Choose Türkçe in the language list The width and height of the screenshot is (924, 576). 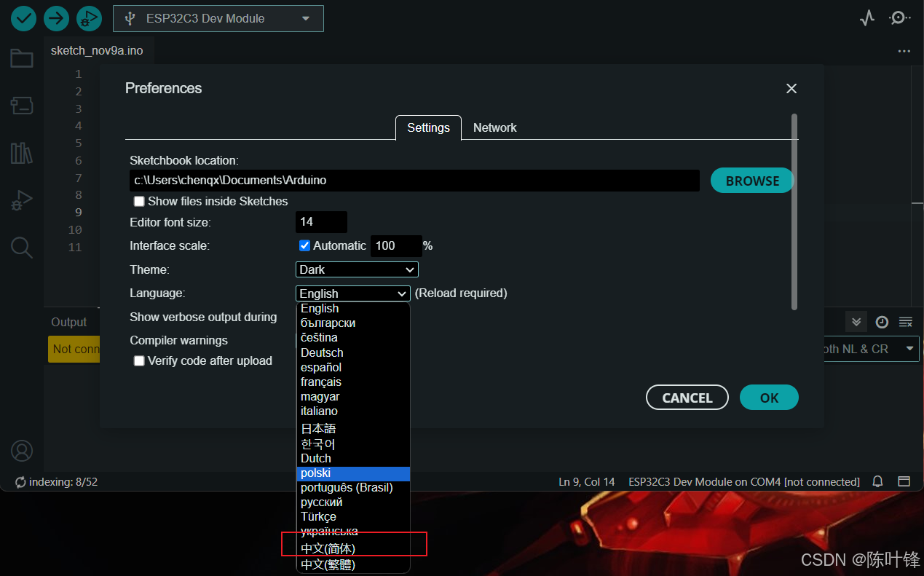pyautogui.click(x=354, y=517)
